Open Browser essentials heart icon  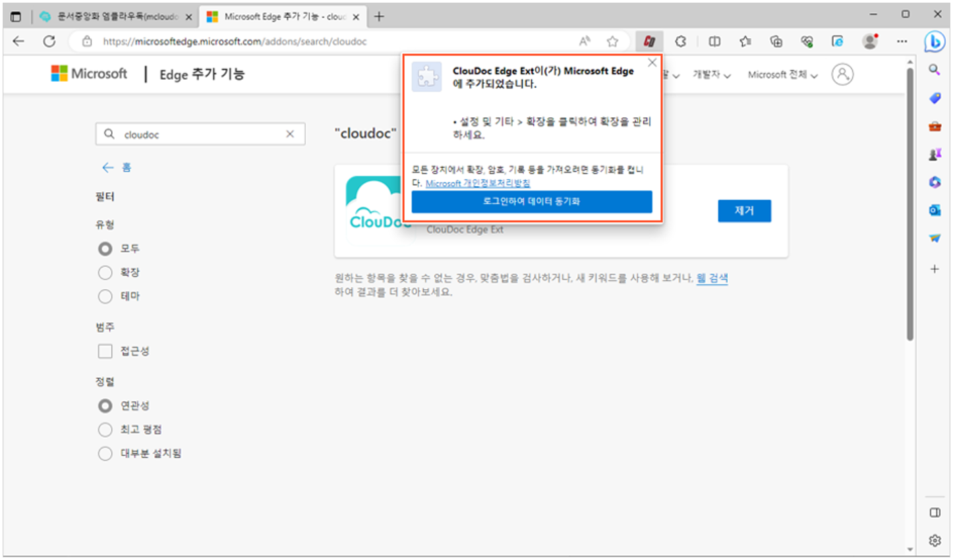pyautogui.click(x=807, y=42)
